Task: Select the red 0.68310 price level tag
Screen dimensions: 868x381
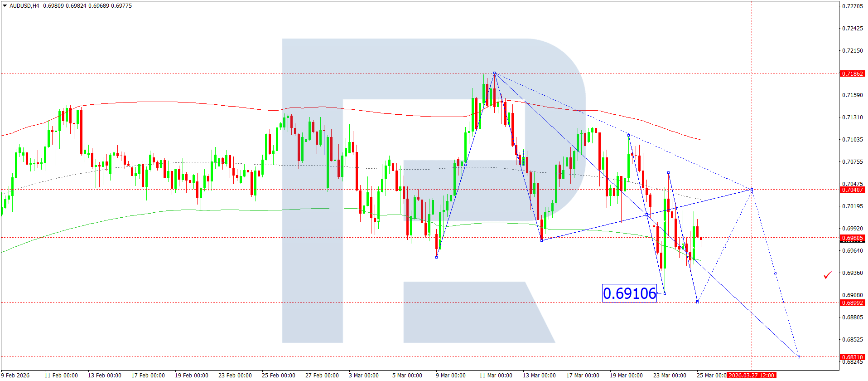Action: [852, 357]
